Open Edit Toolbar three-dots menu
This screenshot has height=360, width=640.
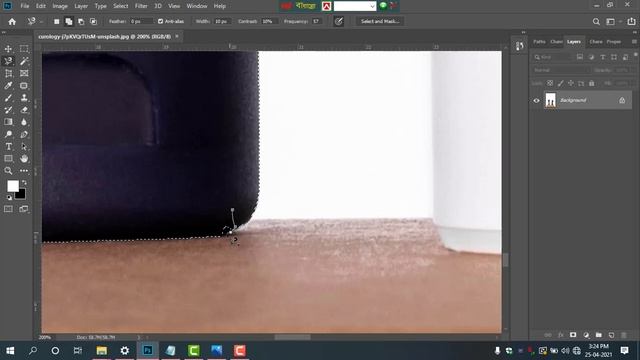[x=24, y=171]
